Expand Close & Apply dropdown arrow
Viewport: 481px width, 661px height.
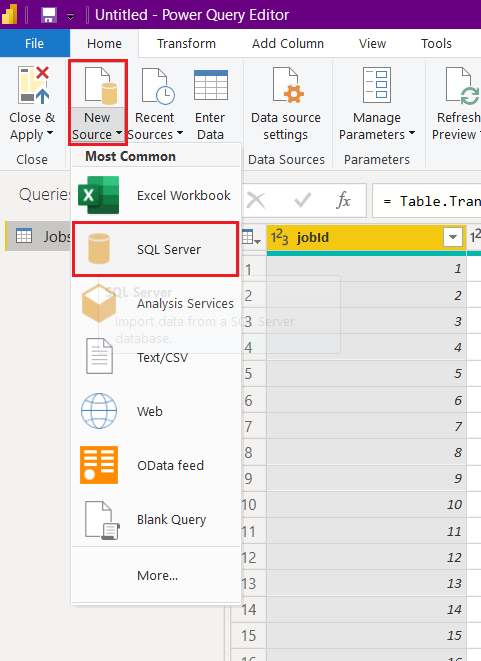(x=50, y=133)
